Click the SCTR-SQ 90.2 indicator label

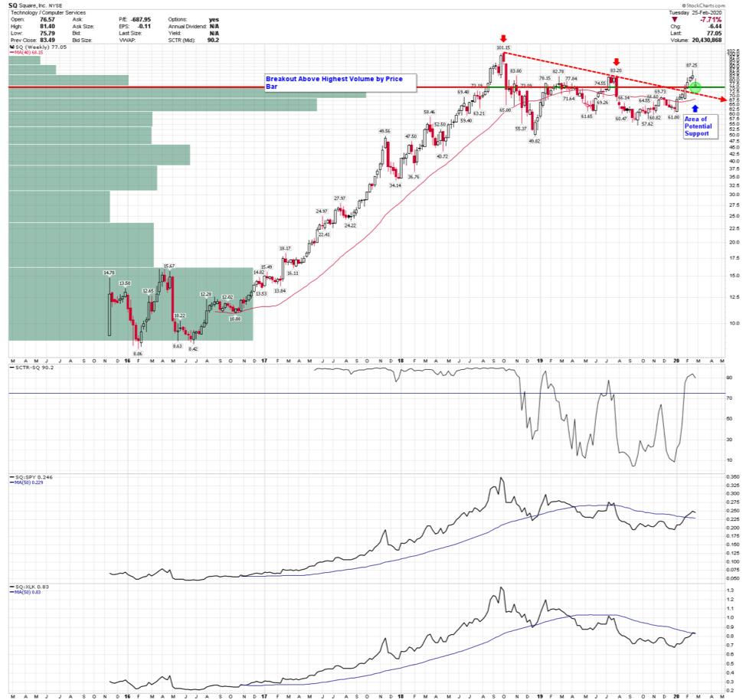pyautogui.click(x=32, y=369)
